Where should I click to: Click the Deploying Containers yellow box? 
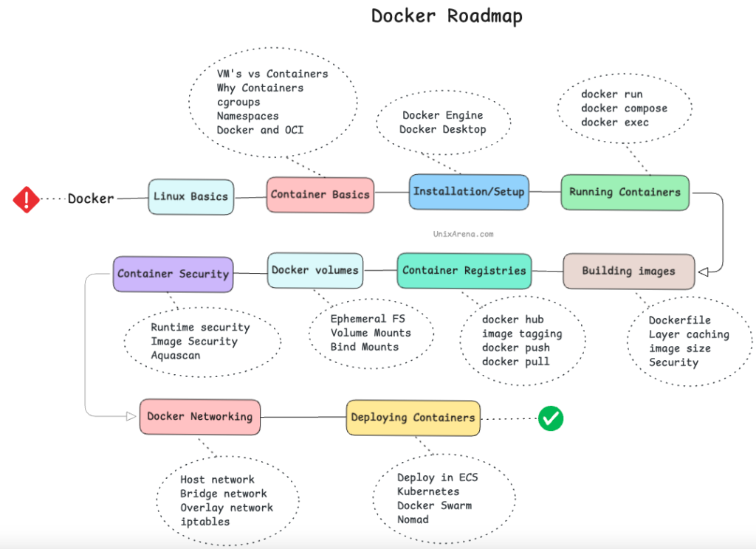point(413,418)
